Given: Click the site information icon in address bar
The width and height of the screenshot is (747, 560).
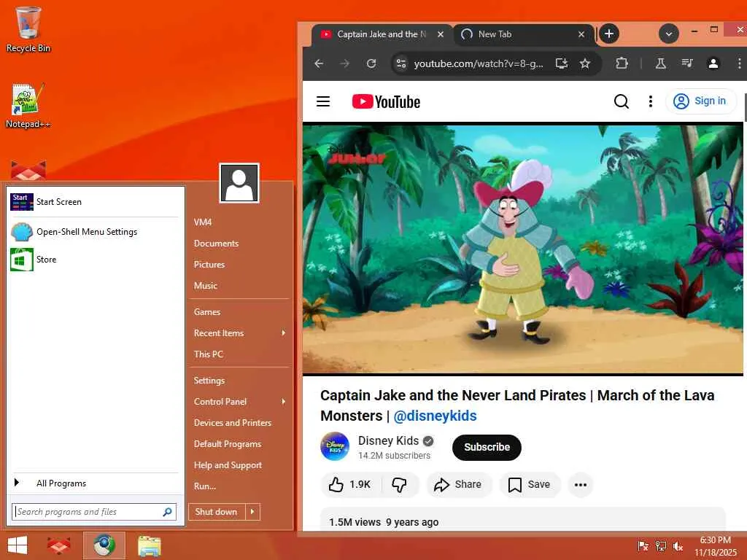Looking at the screenshot, I should click(x=402, y=63).
